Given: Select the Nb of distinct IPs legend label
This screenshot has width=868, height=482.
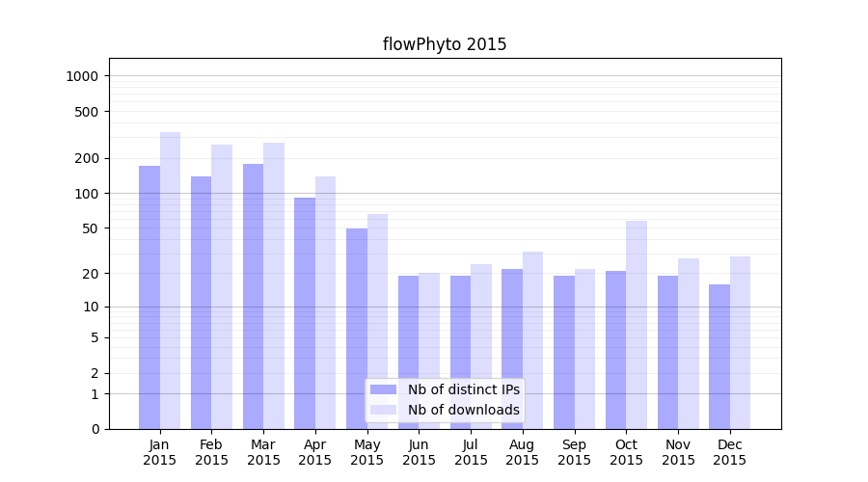Looking at the screenshot, I should coord(463,389).
